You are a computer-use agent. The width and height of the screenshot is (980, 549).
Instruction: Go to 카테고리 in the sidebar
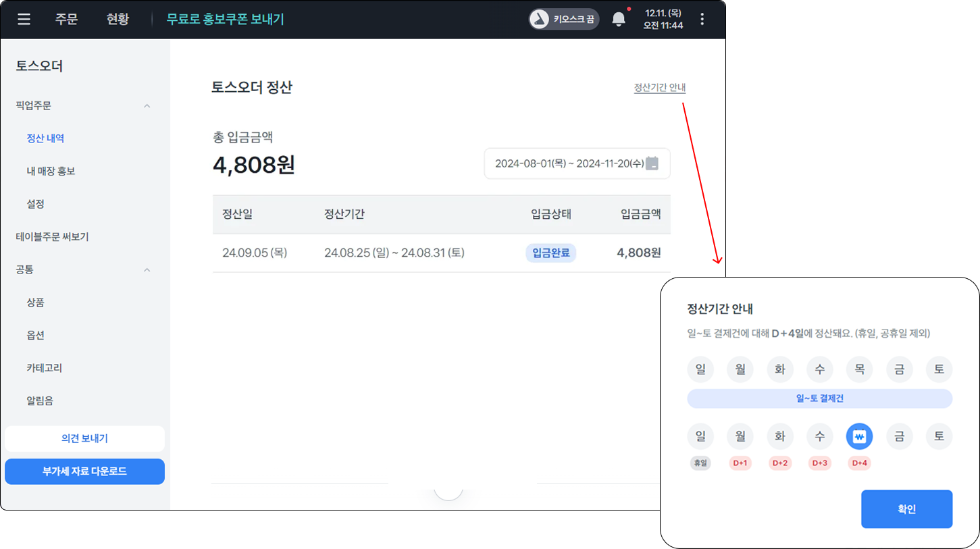tap(44, 368)
